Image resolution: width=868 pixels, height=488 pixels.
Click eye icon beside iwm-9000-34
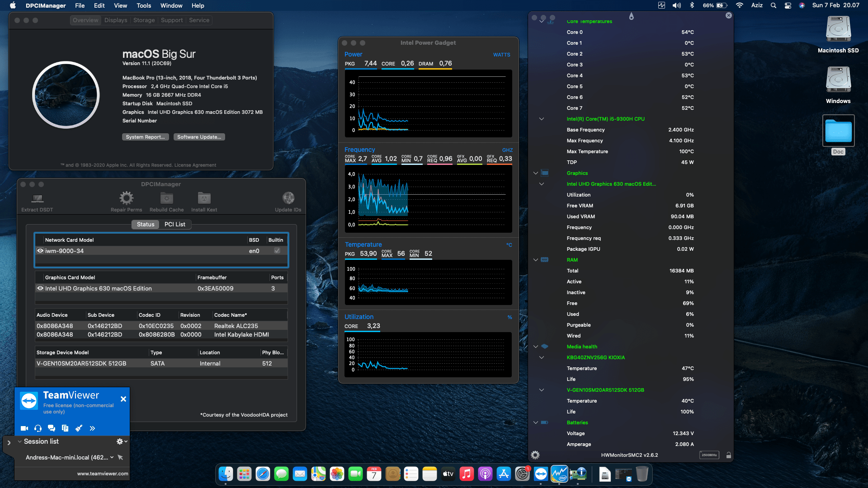[x=40, y=251]
